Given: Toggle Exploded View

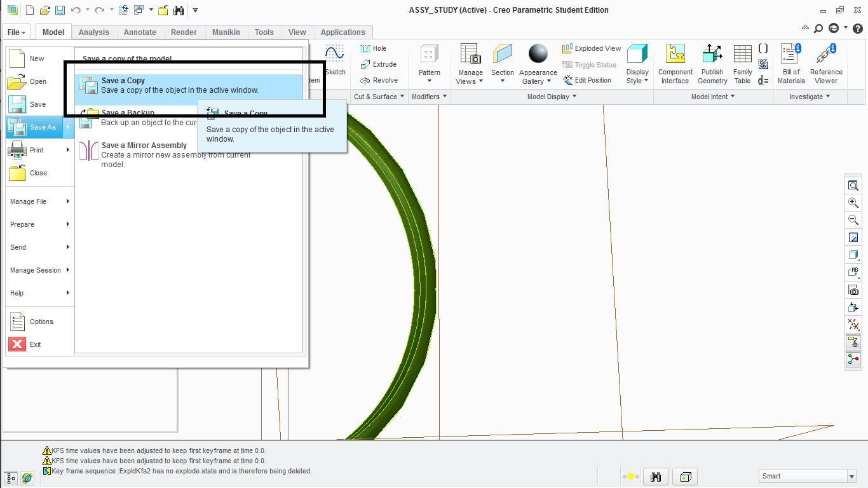Looking at the screenshot, I should 591,48.
